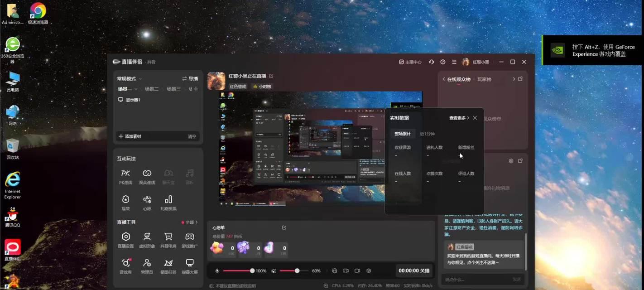Click the customer service headset icon
The image size is (644, 290).
point(432,62)
